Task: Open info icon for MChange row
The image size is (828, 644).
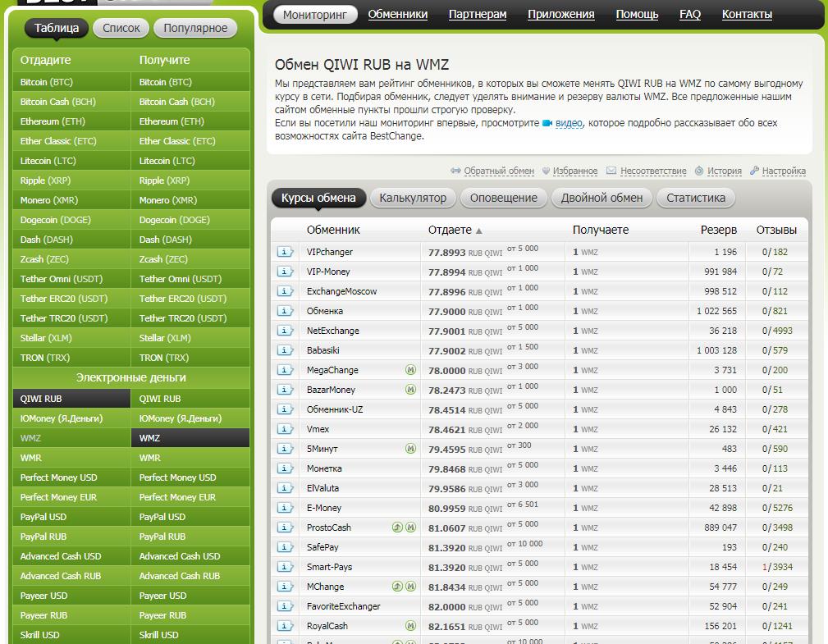Action: (x=285, y=587)
